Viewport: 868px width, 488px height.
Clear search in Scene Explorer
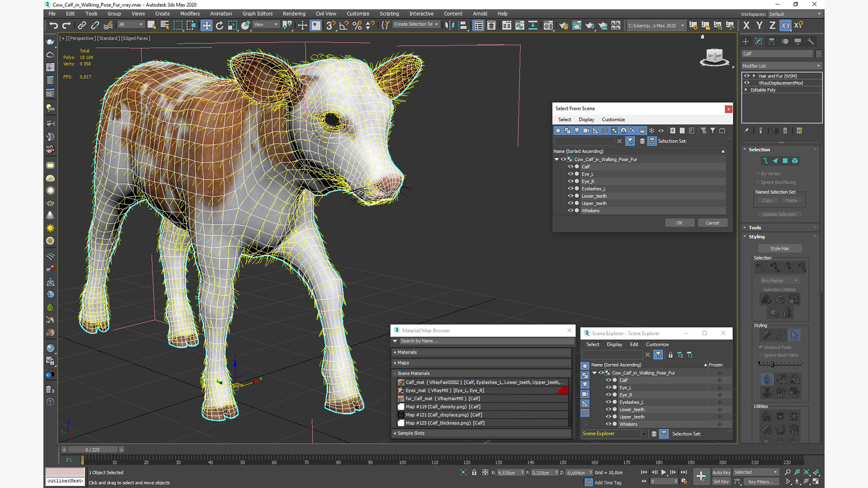(647, 355)
